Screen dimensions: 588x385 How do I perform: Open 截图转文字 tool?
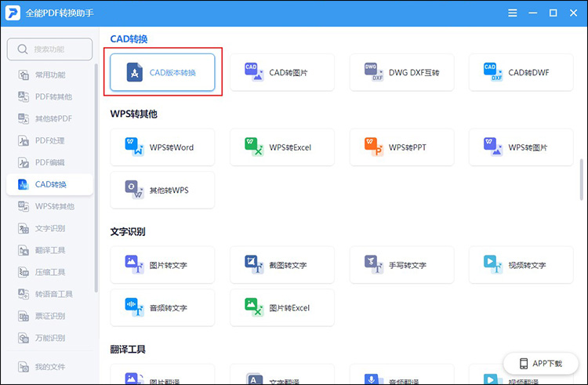pyautogui.click(x=282, y=265)
